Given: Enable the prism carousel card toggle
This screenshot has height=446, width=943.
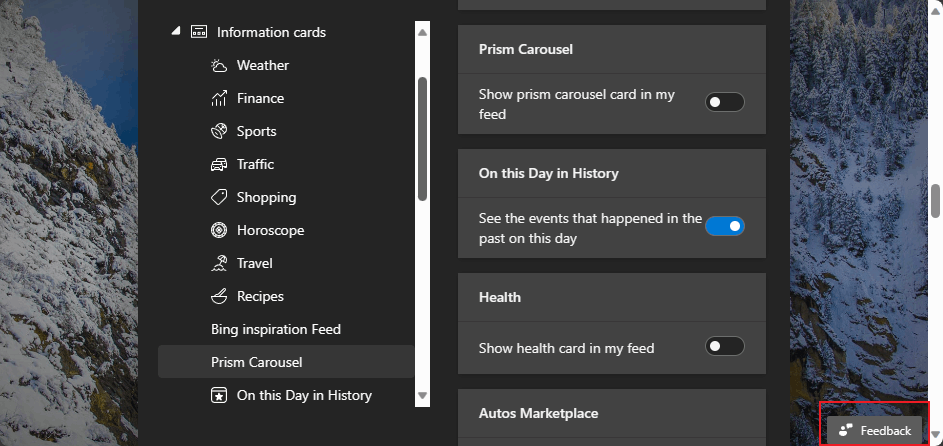Looking at the screenshot, I should [724, 102].
